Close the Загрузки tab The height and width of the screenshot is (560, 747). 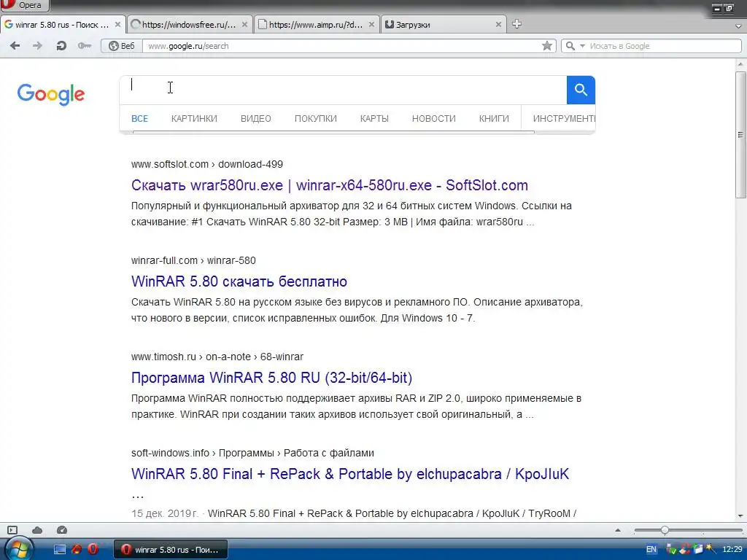498,24
